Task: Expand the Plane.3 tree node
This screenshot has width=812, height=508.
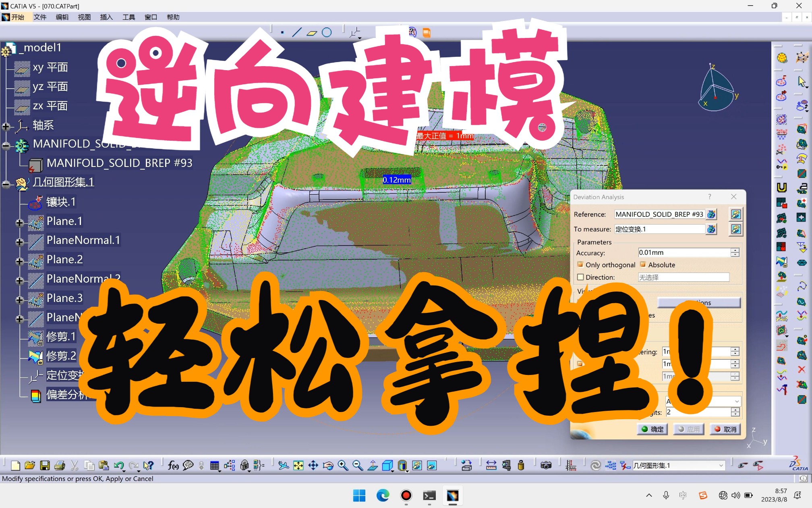Action: pos(19,300)
